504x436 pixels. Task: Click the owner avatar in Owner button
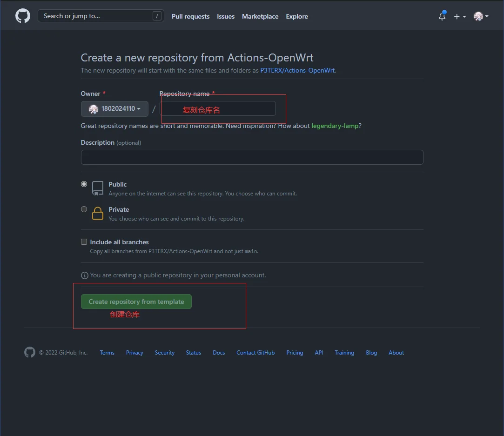point(93,109)
